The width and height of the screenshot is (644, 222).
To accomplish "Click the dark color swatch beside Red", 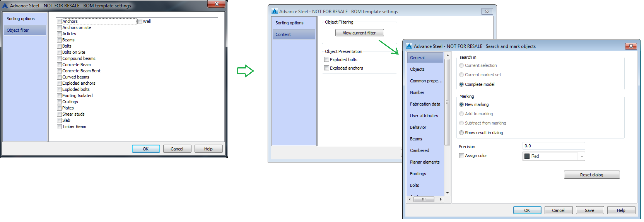I will point(527,156).
